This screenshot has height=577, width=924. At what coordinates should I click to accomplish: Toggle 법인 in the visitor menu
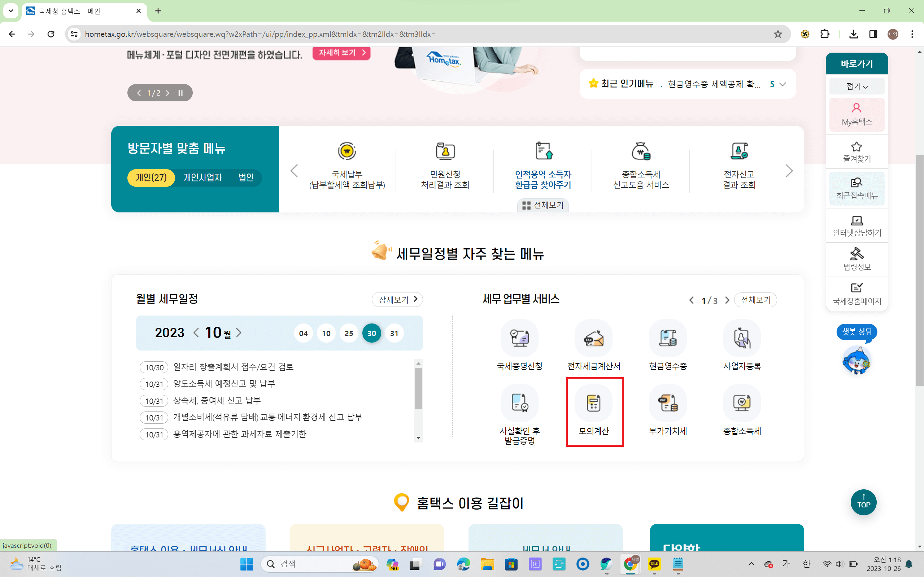[x=245, y=177]
